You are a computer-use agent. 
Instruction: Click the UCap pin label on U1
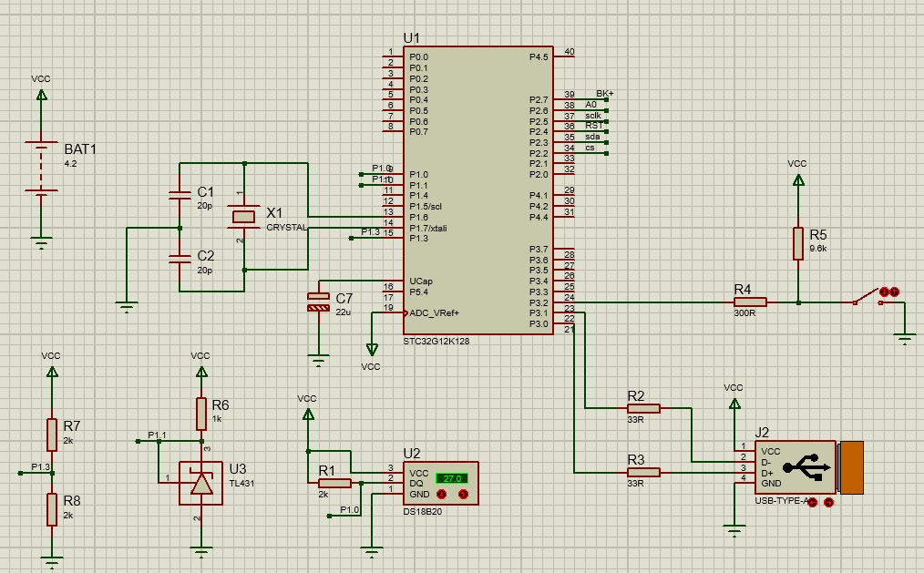pos(421,281)
